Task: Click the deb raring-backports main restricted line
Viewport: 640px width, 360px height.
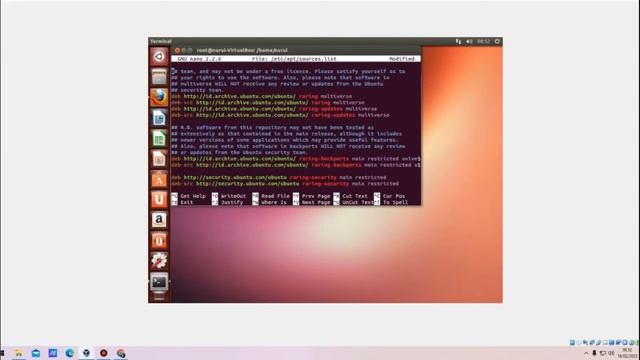Action: click(296, 159)
